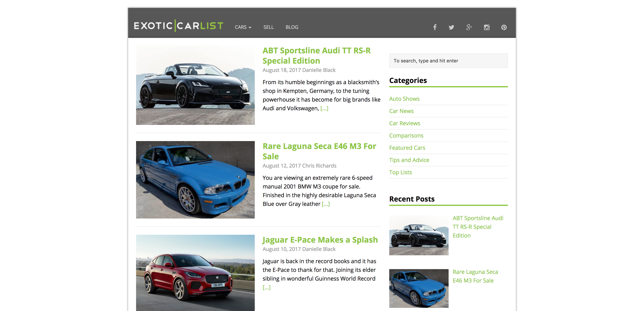Select the Car Reviews category link
644x311 pixels.
tap(404, 123)
